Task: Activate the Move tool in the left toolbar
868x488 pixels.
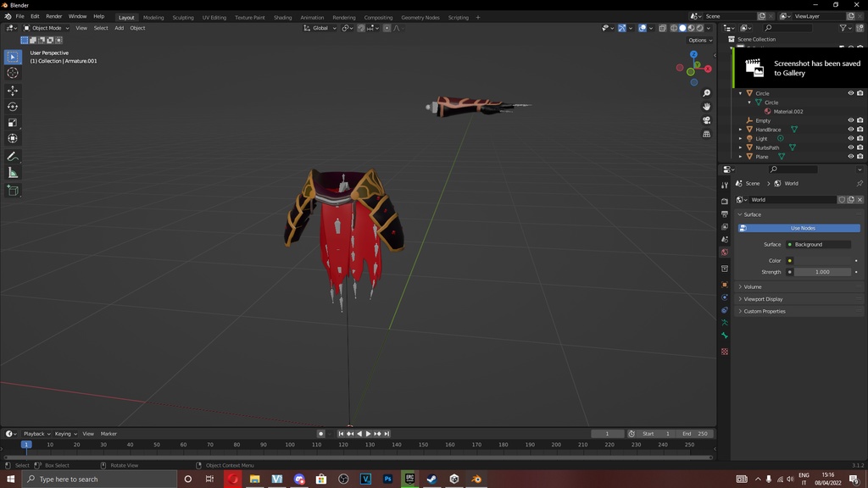Action: 13,89
